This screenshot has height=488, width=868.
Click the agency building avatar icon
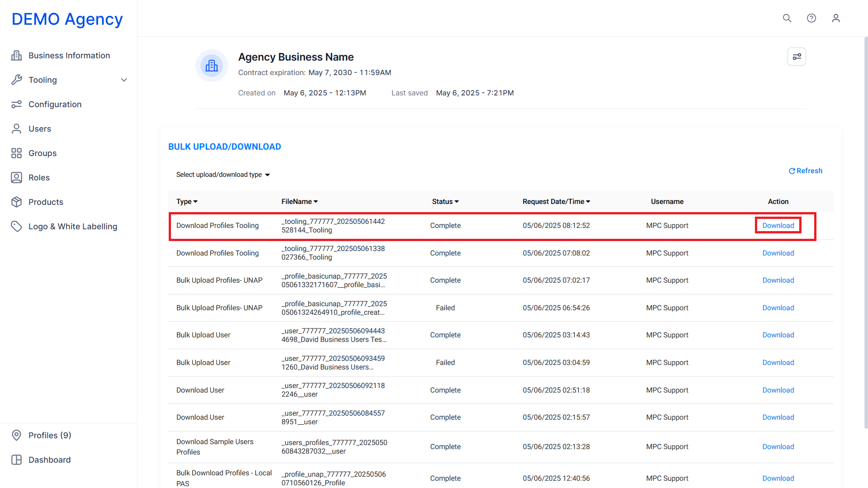tap(212, 66)
